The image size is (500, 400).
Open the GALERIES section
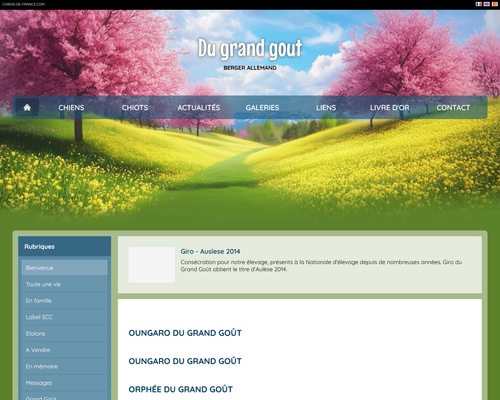(x=262, y=108)
